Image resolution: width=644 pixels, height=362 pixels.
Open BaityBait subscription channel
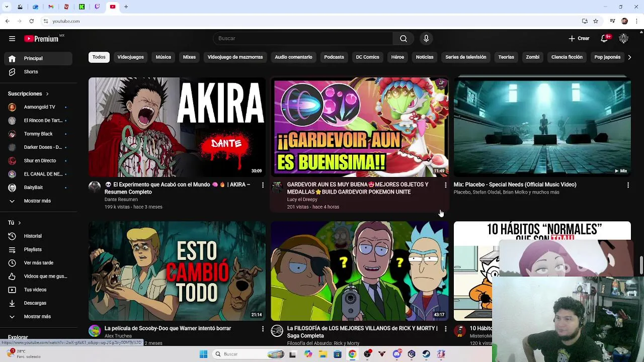point(38,188)
